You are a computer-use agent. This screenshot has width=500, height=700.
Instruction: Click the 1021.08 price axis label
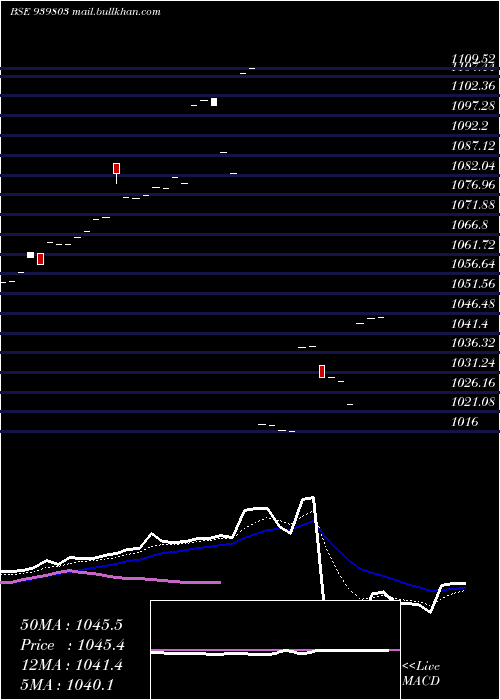click(473, 403)
